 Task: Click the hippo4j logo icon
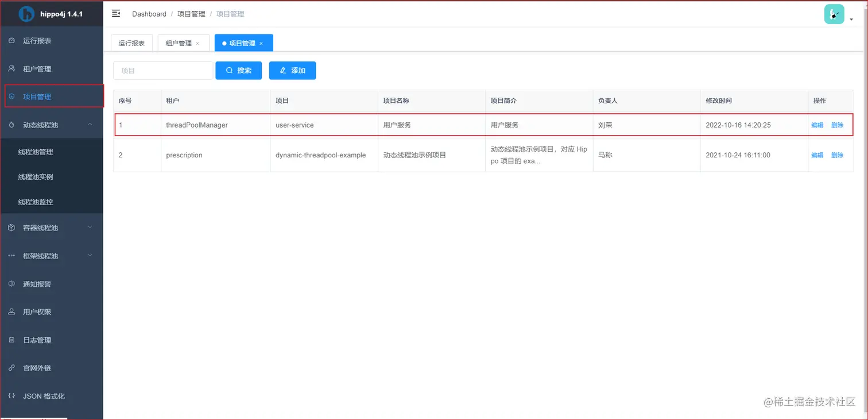tap(26, 14)
